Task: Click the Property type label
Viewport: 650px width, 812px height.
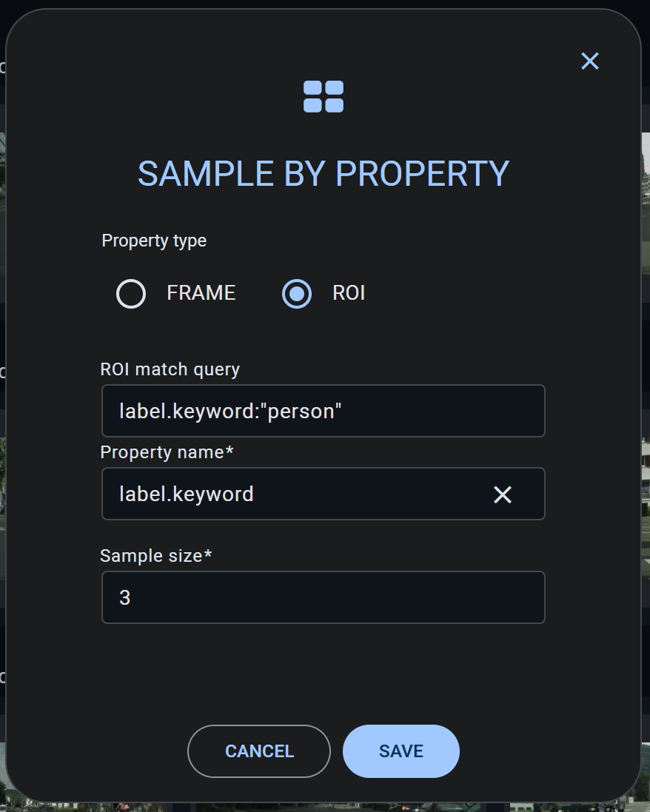Action: click(x=153, y=240)
